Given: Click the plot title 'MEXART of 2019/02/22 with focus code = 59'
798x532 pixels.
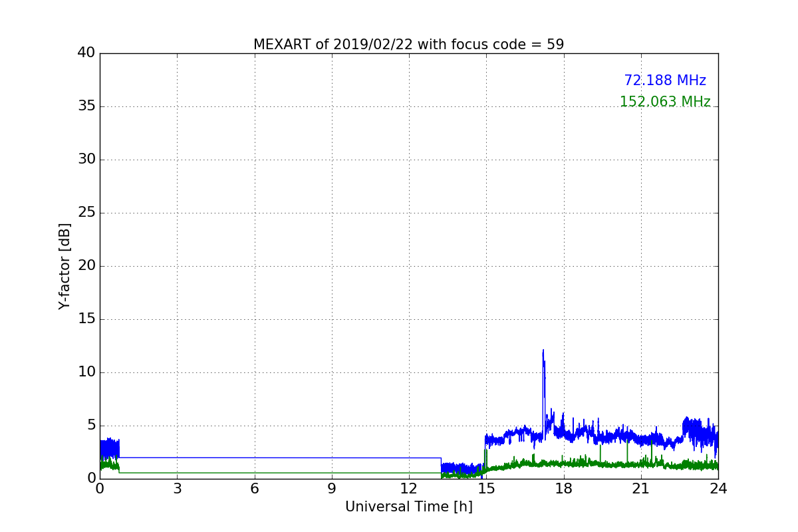Looking at the screenshot, I should (408, 45).
